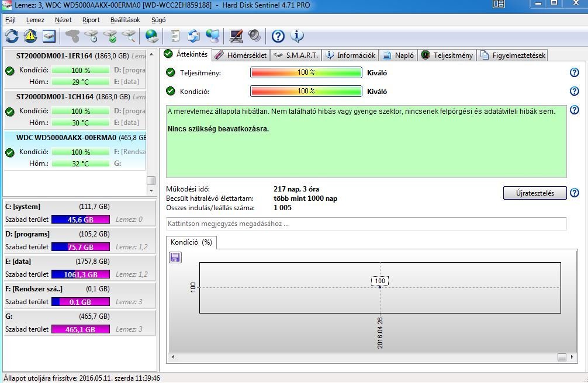
Task: Click the C: [system] free space bar 45,6 GB
Action: [x=81, y=220]
